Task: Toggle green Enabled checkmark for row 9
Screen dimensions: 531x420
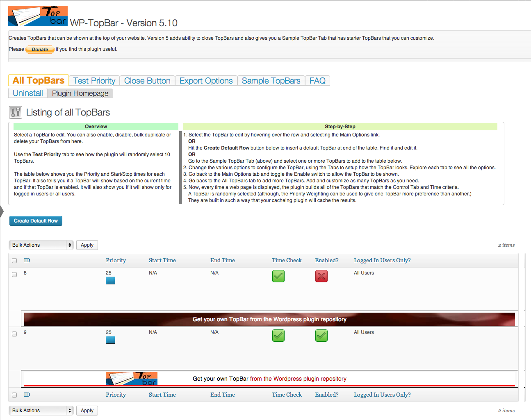Action: pyautogui.click(x=321, y=336)
